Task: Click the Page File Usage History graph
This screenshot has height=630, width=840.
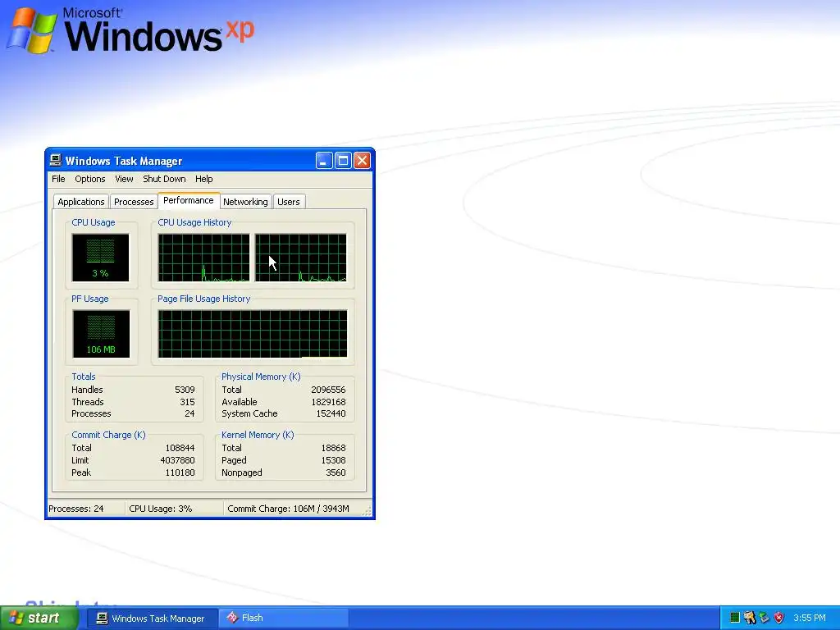Action: coord(253,334)
